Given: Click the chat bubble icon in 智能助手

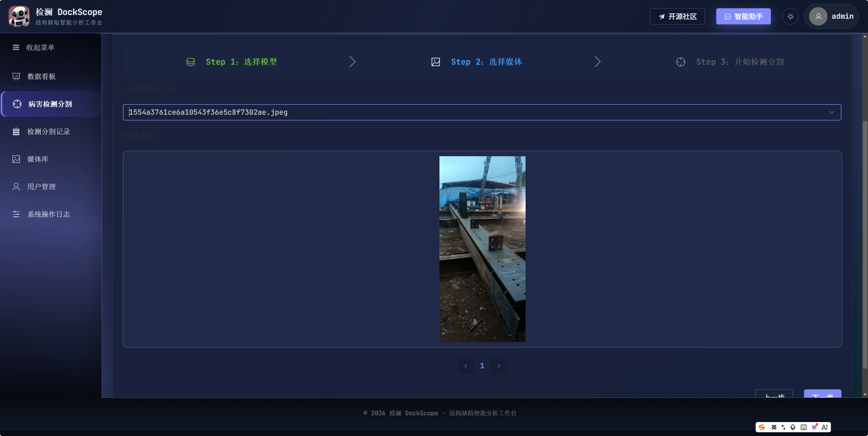Looking at the screenshot, I should [728, 17].
